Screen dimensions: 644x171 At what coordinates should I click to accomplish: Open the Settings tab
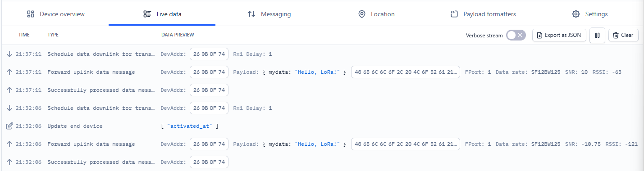point(590,14)
